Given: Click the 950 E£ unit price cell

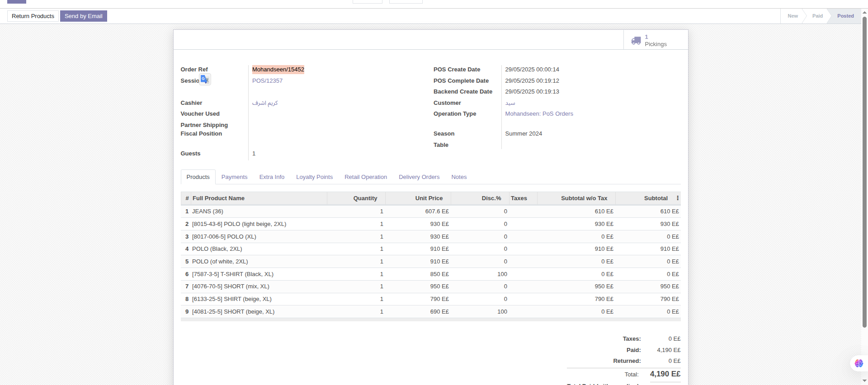Looking at the screenshot, I should tap(418, 286).
